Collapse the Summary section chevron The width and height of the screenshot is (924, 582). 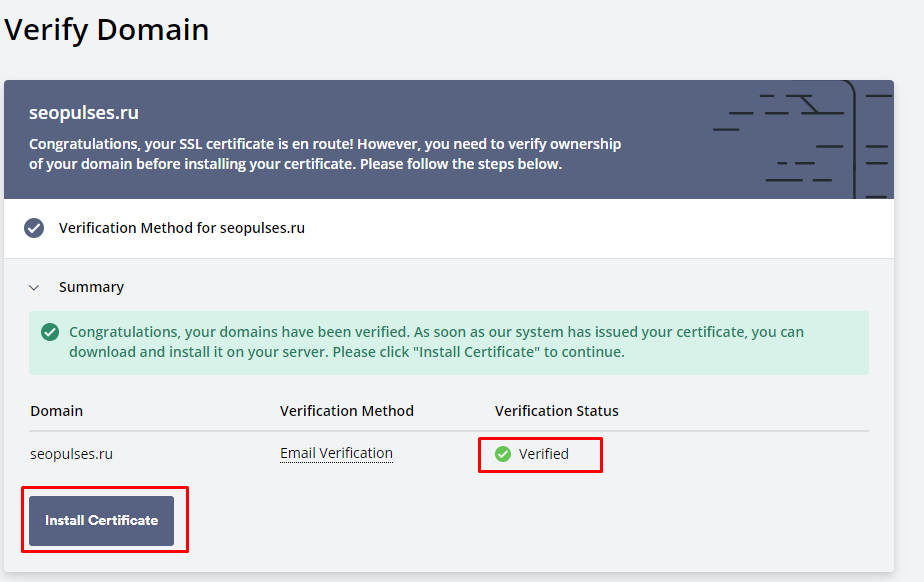34,287
